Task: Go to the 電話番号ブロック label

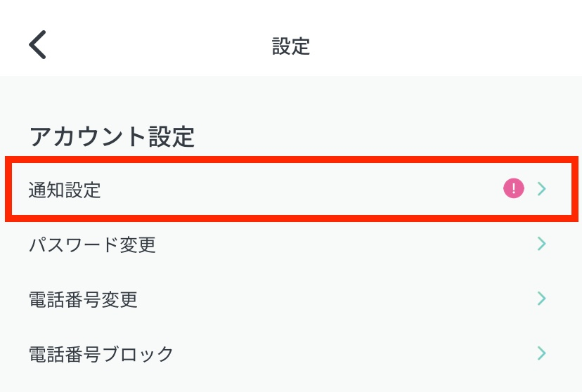Action: click(x=101, y=353)
